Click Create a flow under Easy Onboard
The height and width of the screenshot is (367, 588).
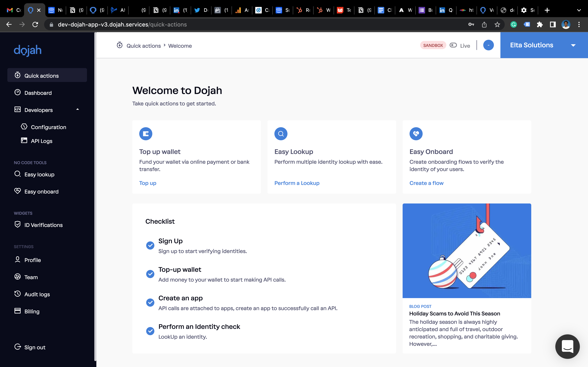427,183
